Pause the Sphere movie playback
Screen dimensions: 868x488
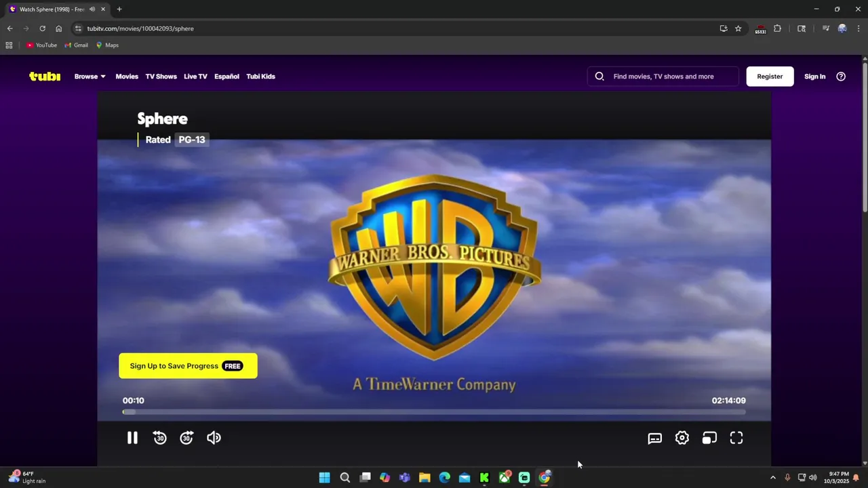(132, 438)
